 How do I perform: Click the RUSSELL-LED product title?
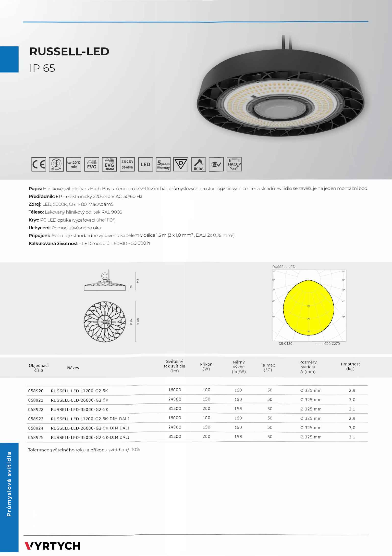point(69,51)
